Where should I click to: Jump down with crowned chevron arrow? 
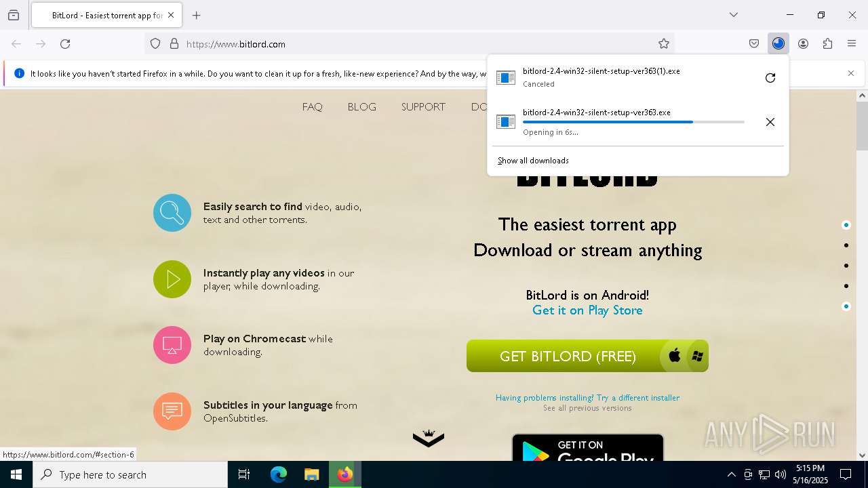429,439
